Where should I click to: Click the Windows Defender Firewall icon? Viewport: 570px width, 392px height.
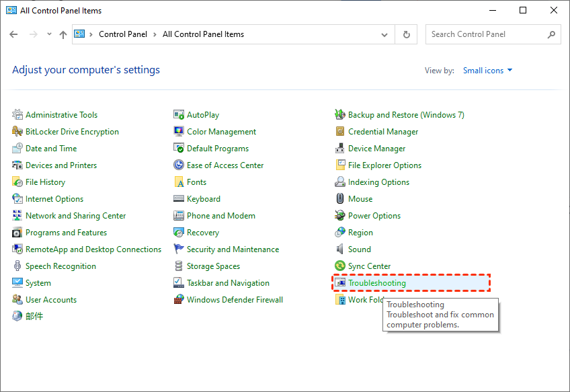coord(179,300)
